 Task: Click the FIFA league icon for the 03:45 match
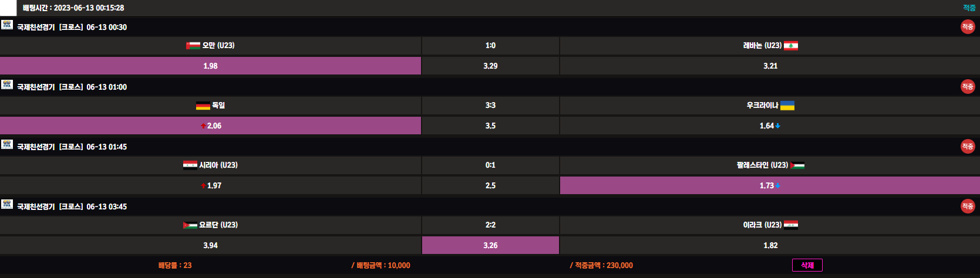click(7, 205)
